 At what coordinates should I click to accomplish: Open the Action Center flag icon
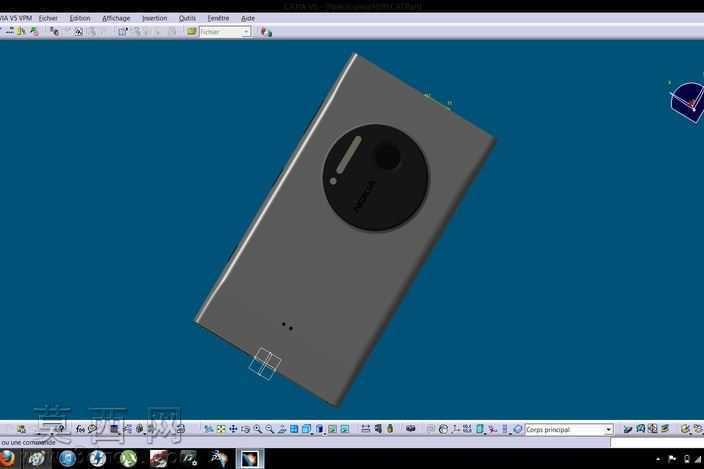click(672, 459)
